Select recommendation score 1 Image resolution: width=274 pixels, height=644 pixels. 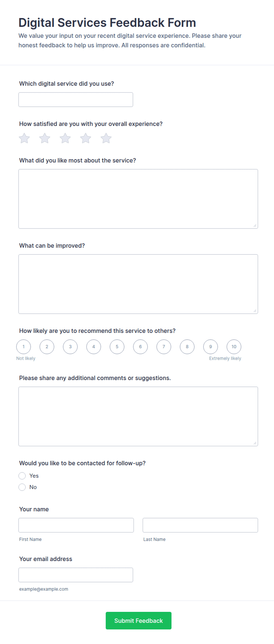point(24,347)
